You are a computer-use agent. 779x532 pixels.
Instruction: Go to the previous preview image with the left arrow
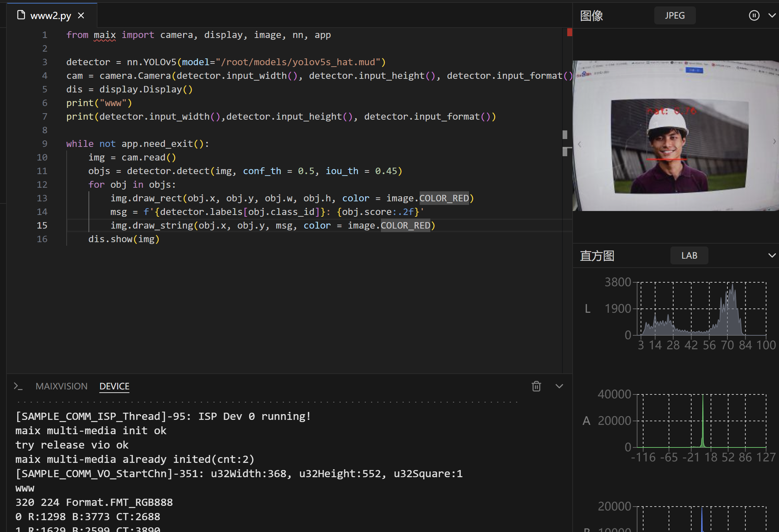pos(579,144)
